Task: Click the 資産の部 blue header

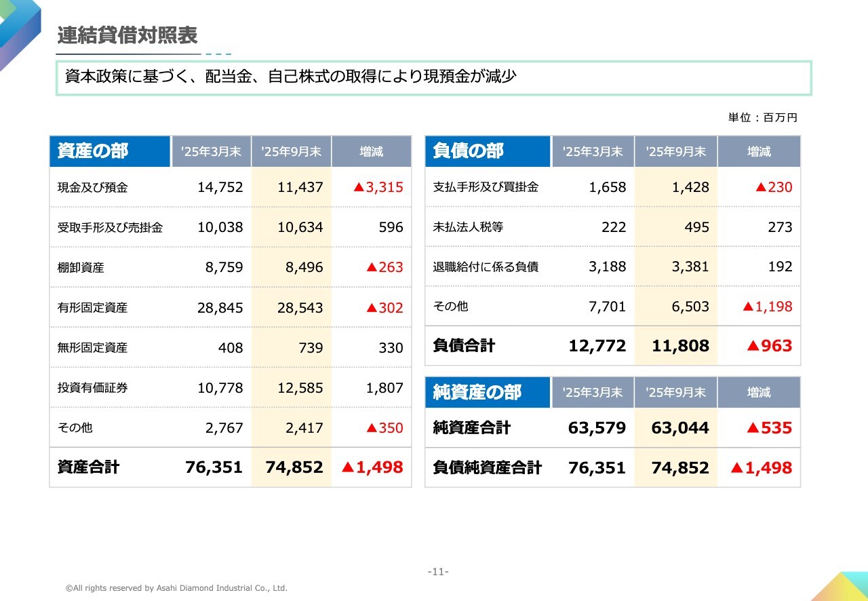Action: point(109,151)
